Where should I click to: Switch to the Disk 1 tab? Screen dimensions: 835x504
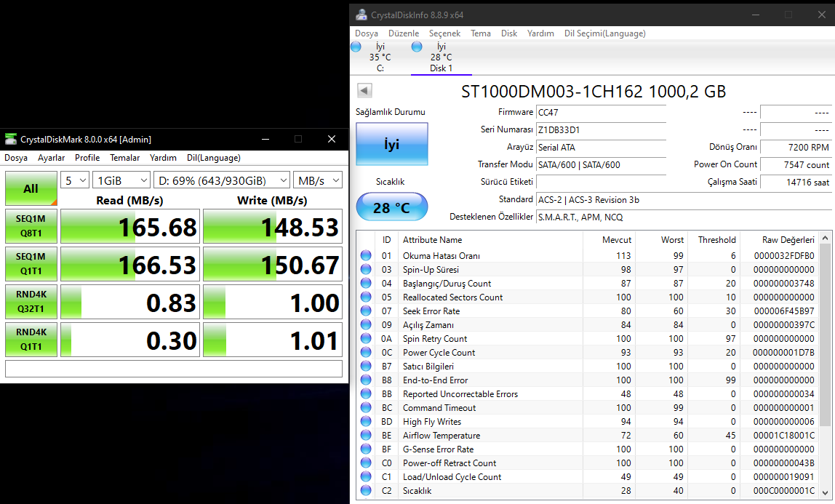coord(441,58)
